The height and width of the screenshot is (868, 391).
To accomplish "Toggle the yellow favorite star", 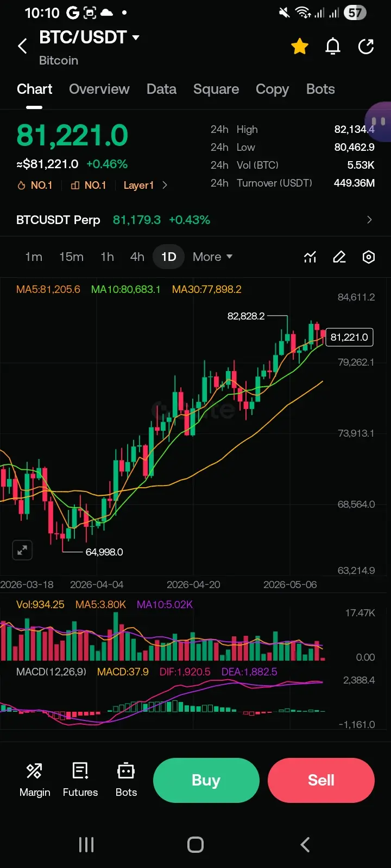I will [300, 47].
